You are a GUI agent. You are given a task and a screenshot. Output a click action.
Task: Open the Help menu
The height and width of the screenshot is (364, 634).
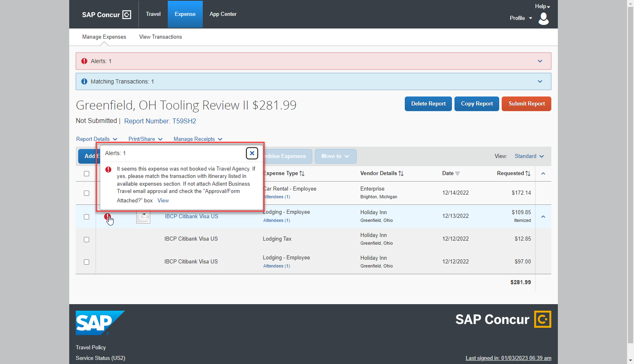[542, 7]
